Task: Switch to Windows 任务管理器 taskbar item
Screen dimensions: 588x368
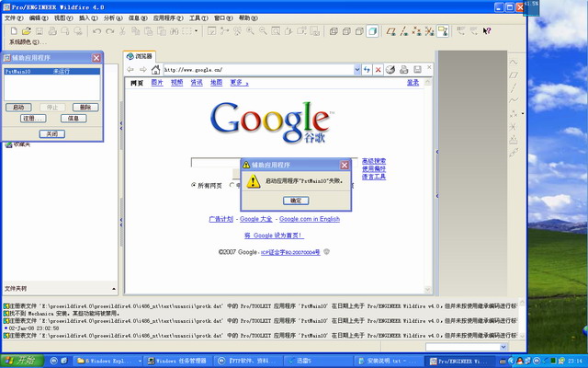Action: tap(177, 361)
